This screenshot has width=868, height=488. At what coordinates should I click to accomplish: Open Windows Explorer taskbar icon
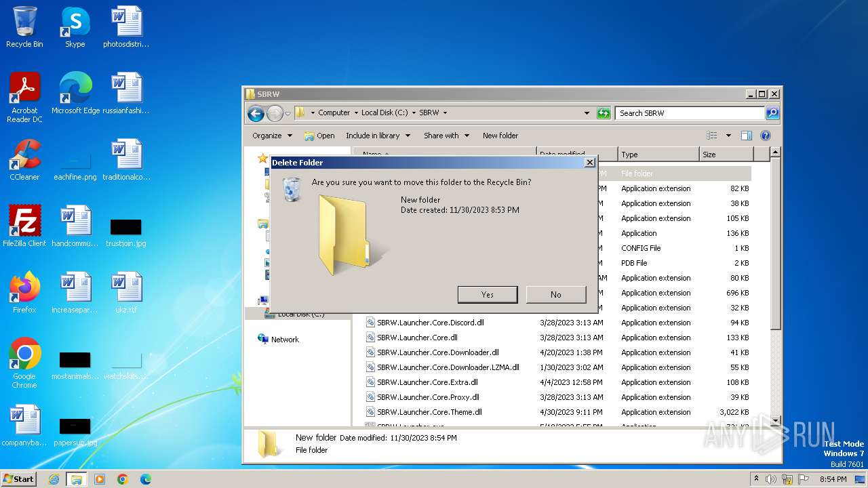coord(77,479)
